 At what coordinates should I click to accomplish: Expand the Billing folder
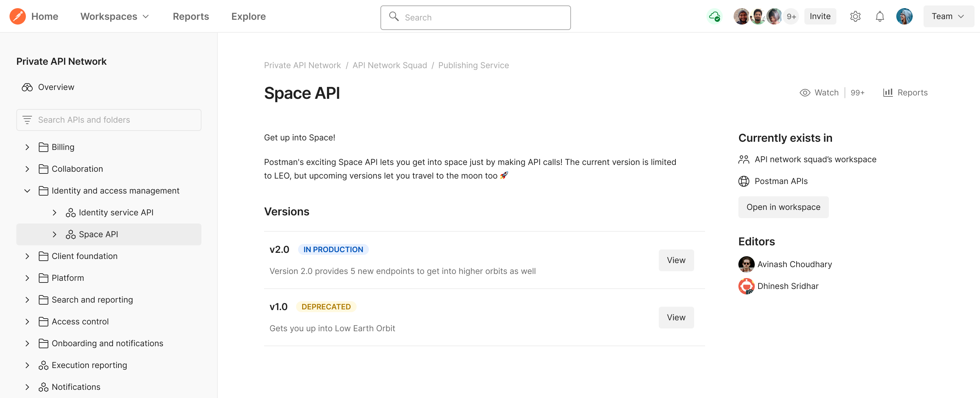point(27,147)
